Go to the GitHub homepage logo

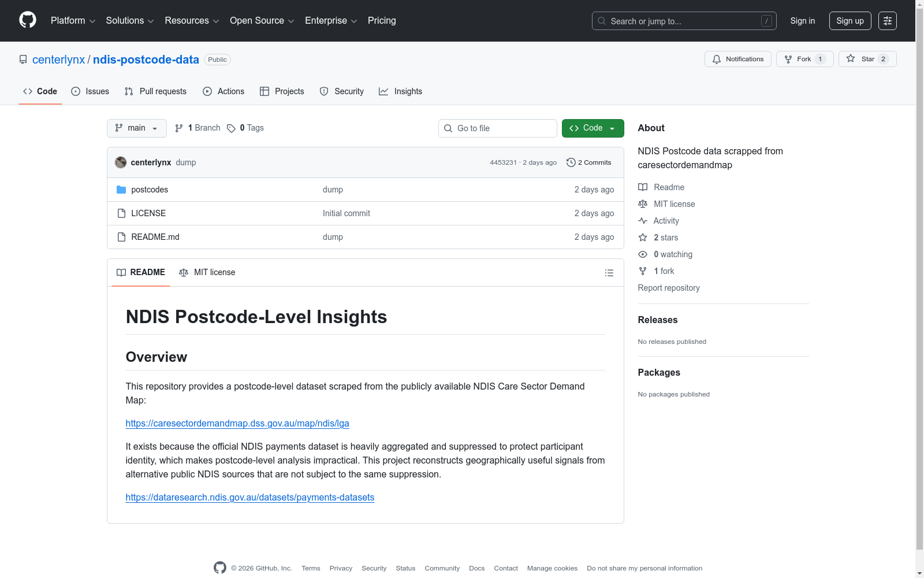pos(28,20)
